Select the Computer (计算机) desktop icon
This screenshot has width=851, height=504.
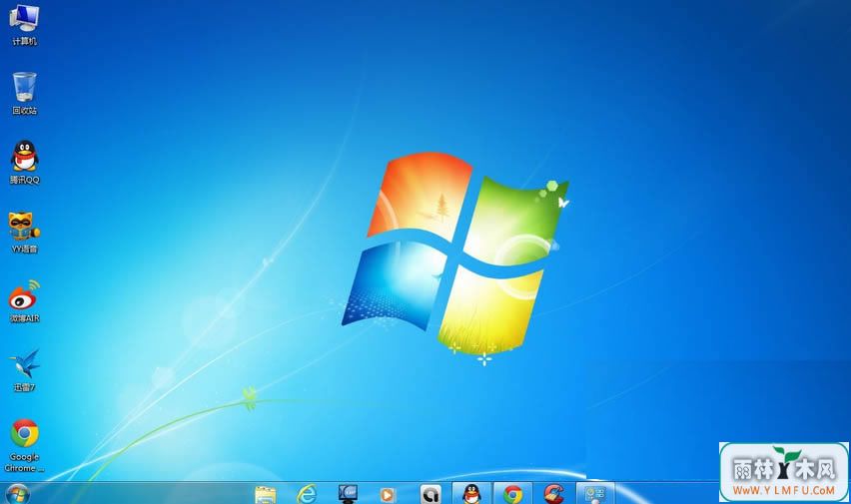(24, 24)
